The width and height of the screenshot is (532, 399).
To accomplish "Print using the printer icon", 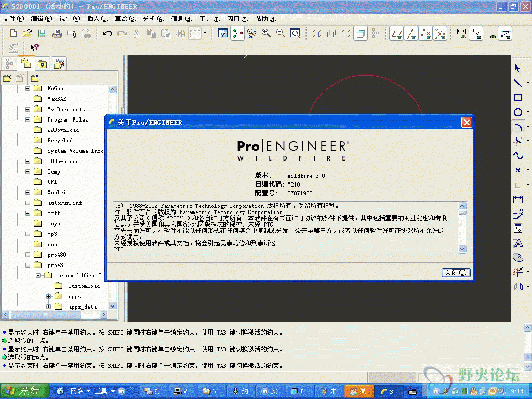I will click(57, 33).
